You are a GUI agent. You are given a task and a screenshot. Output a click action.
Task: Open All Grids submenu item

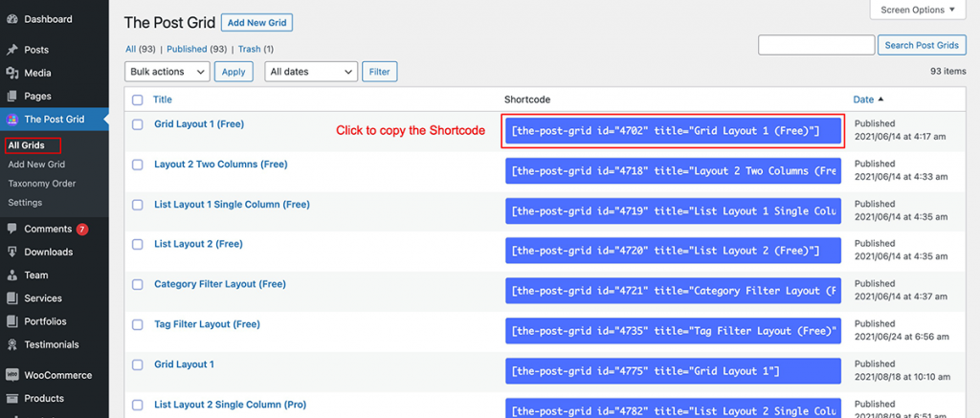[26, 145]
